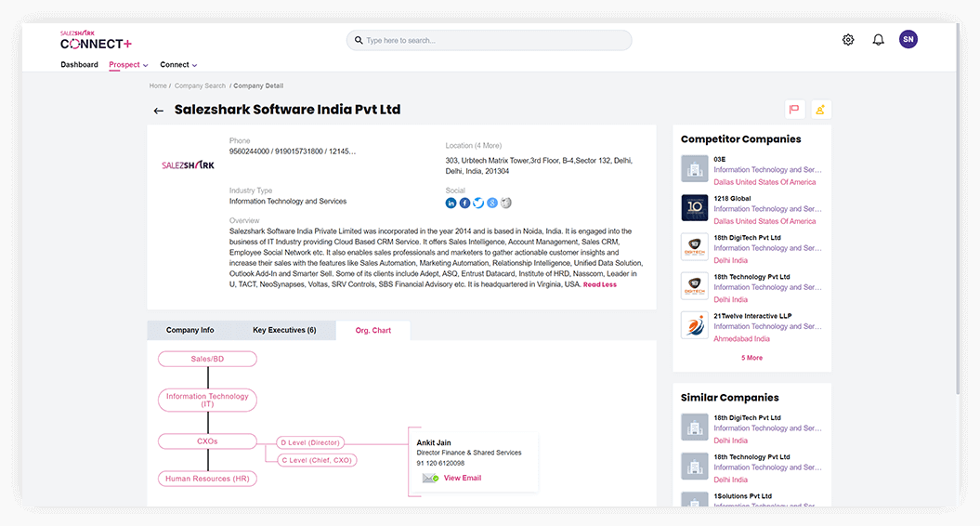Image resolution: width=980 pixels, height=526 pixels.
Task: Click the 18th DigiTech competitor logo
Action: [695, 247]
